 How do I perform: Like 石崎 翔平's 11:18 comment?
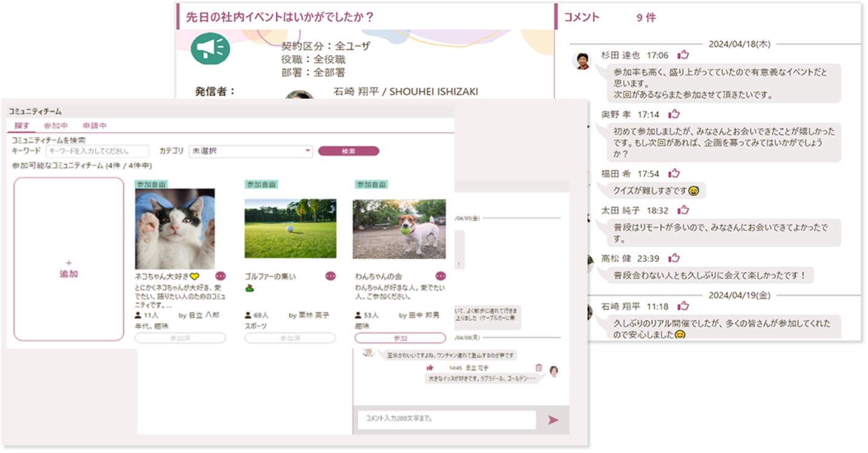tap(683, 306)
